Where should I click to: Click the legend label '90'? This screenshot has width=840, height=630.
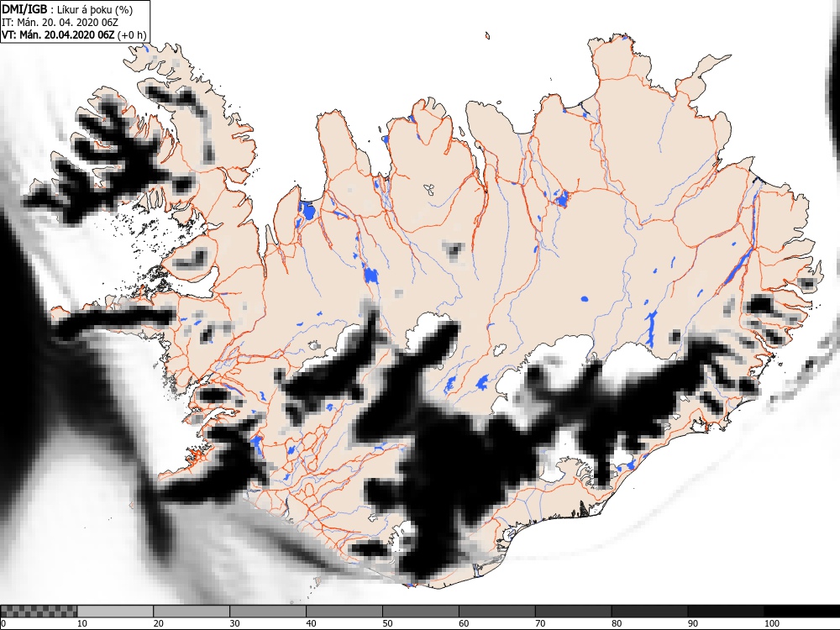693,623
